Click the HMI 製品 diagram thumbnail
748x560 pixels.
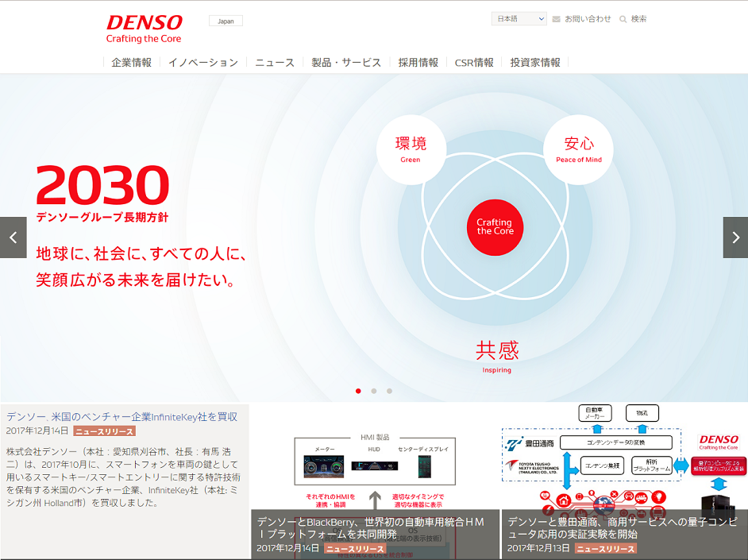[375, 458]
